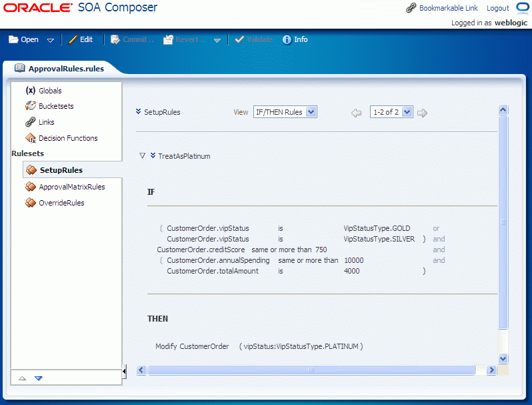Expand the SetupRules details chevron
Image resolution: width=532 pixels, height=405 pixels.
coord(138,111)
